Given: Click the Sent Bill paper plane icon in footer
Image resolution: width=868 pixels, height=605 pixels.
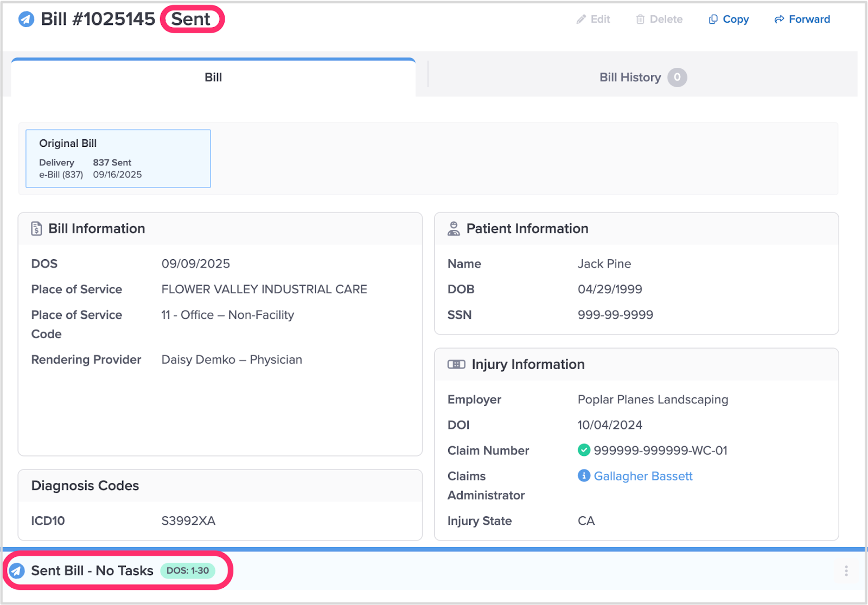Looking at the screenshot, I should tap(17, 571).
